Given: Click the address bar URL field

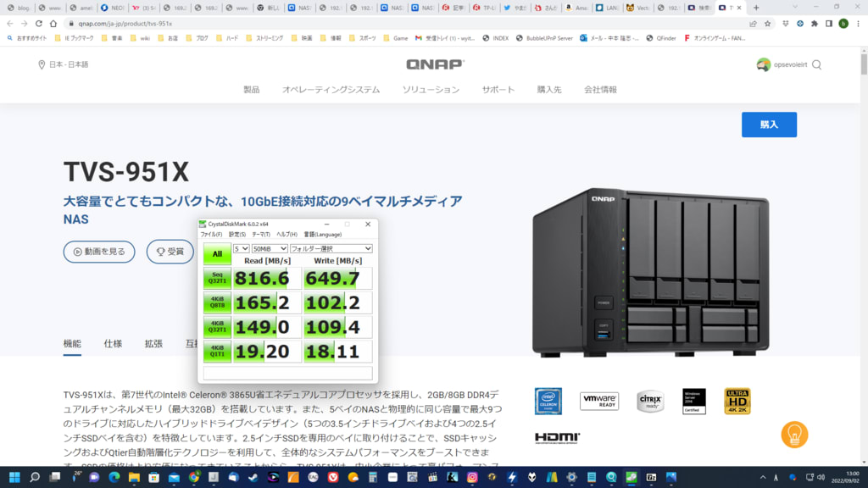Looking at the screenshot, I should point(404,24).
